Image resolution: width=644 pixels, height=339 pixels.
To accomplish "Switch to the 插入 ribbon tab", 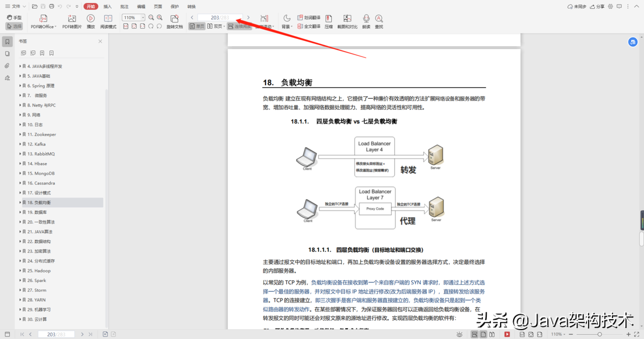I will point(108,6).
